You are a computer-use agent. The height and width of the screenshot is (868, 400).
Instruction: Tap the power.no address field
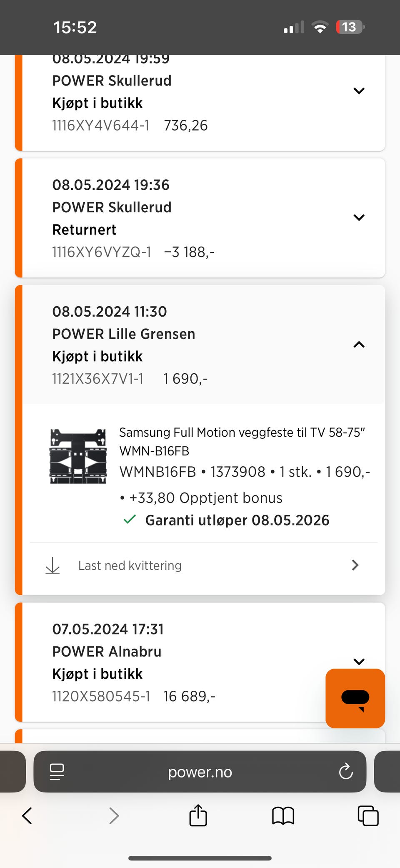(200, 772)
